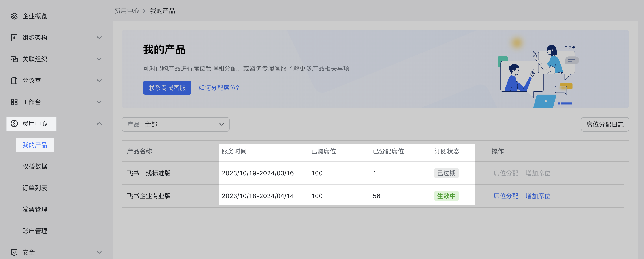Click the 服务时间 column header
Image resolution: width=644 pixels, height=259 pixels.
(x=234, y=151)
